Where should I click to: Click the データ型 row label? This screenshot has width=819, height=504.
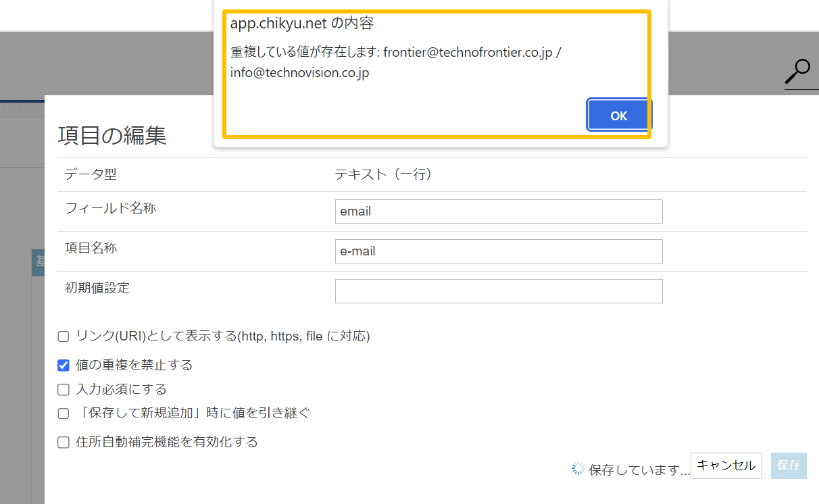coord(91,174)
